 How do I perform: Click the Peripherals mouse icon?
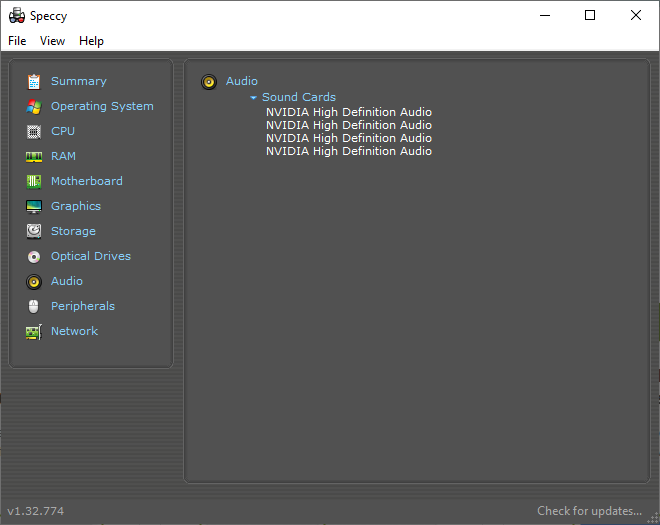pos(34,306)
